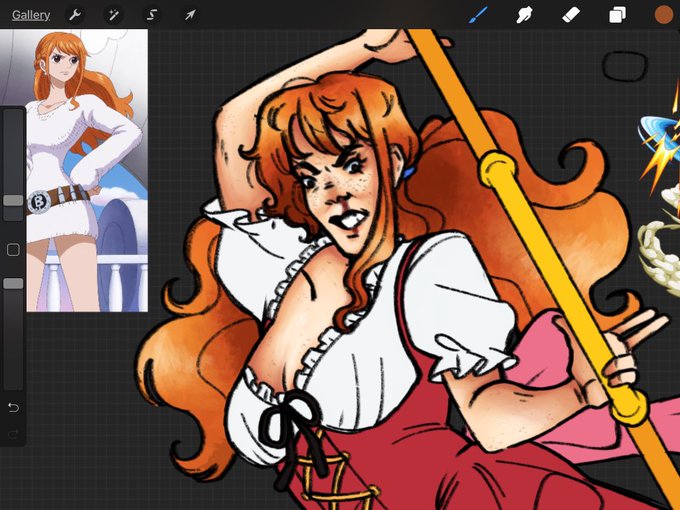Select the Smudge tool
This screenshot has width=680, height=510.
524,15
